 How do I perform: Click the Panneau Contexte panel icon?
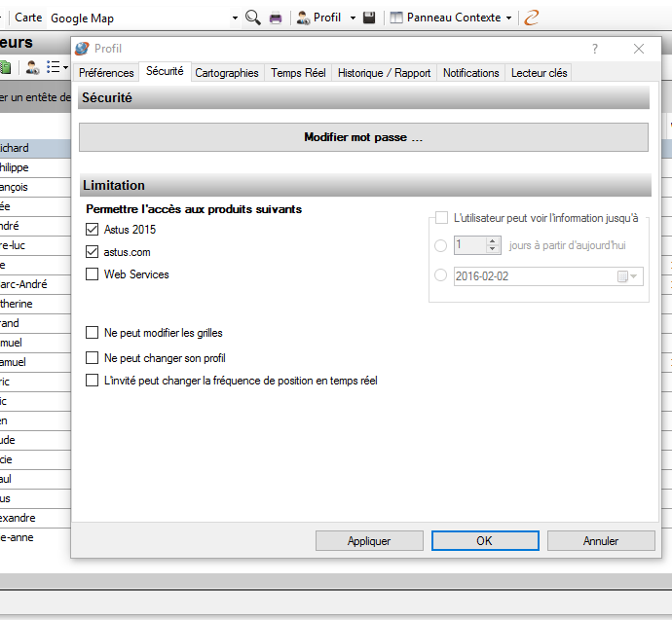[x=396, y=18]
